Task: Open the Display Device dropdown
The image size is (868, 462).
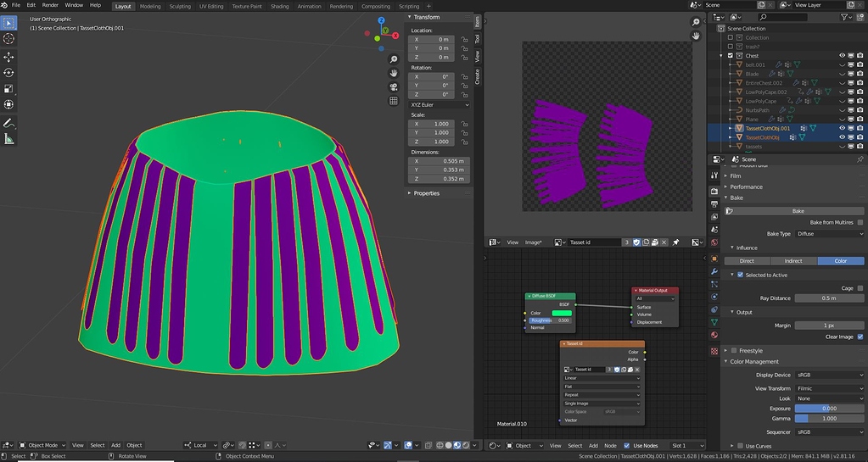Action: pyautogui.click(x=829, y=376)
